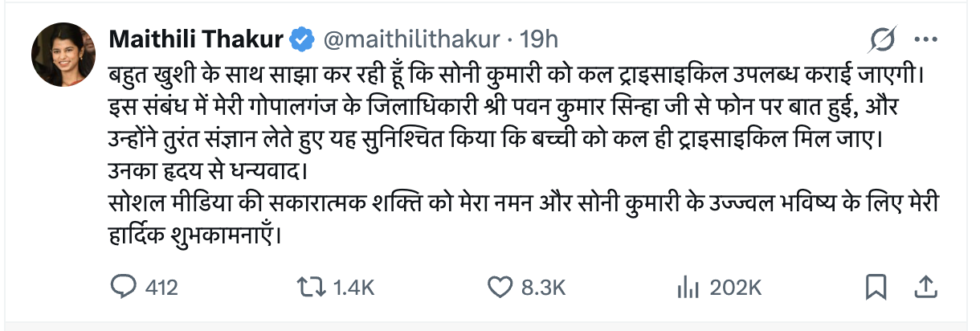Click the 8.3K likes count
980x331 pixels.
tap(544, 287)
